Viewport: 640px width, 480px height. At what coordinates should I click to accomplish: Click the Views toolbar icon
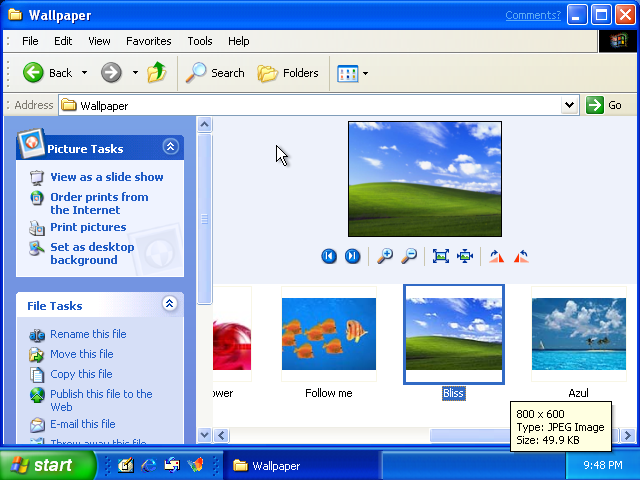(347, 73)
